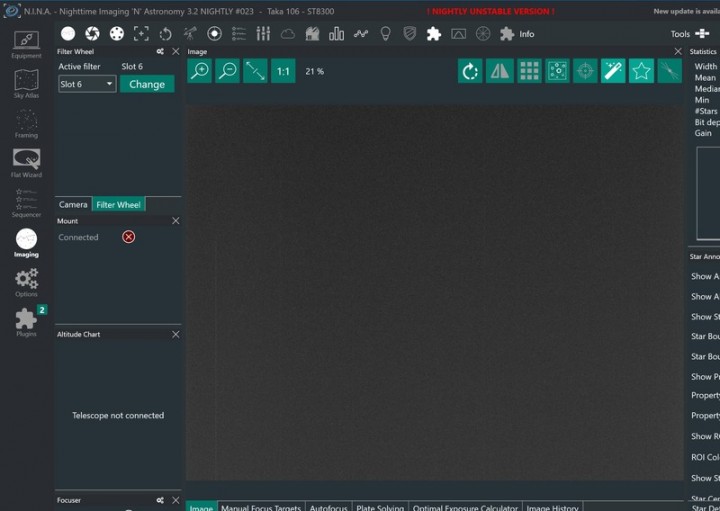
Task: Switch to the Plate Solving tab
Action: (x=380, y=507)
